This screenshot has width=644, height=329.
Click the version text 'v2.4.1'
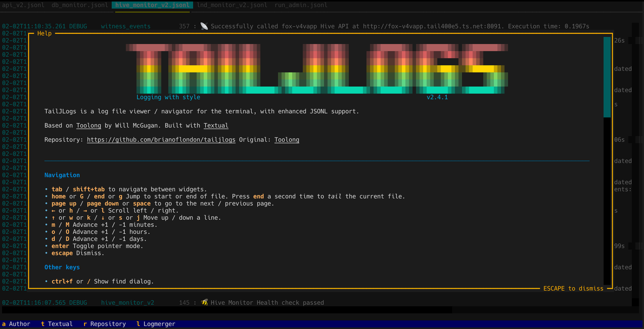437,97
